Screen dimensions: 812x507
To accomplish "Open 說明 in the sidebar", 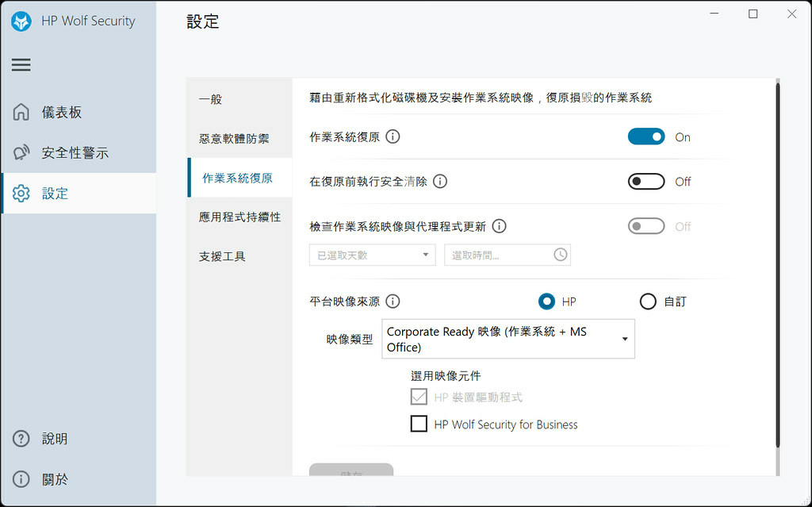I will 79,439.
